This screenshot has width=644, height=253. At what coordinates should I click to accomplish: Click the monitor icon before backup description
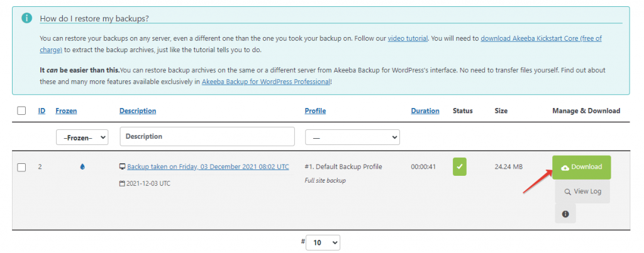click(x=122, y=166)
